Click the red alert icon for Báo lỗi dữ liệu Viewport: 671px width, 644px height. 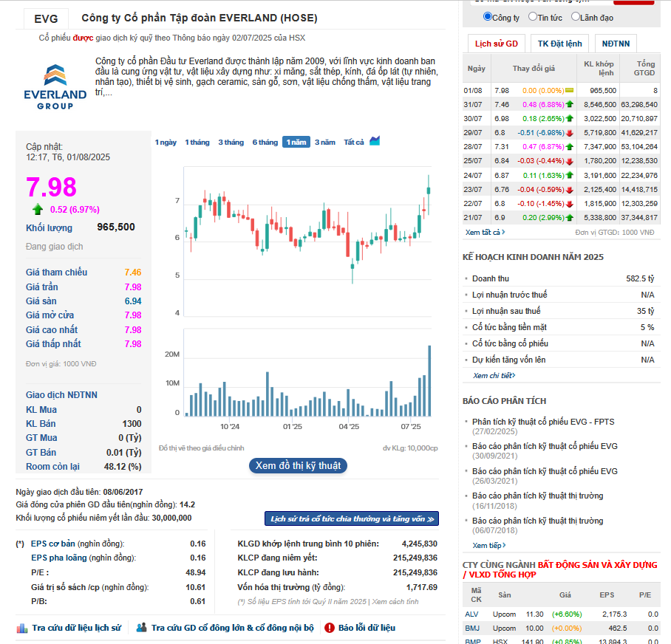[329, 628]
